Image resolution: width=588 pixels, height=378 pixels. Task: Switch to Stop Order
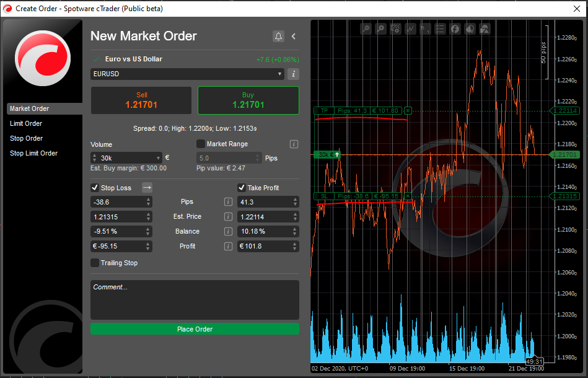click(26, 138)
